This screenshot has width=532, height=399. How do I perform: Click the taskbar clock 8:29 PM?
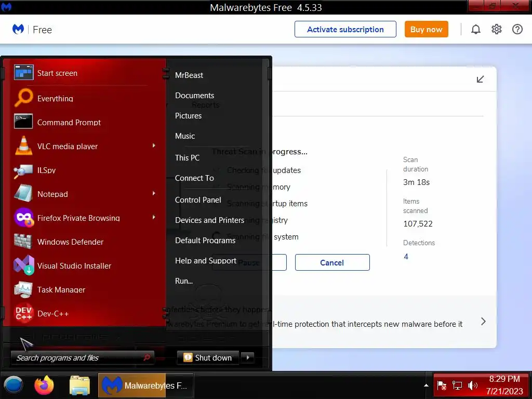pyautogui.click(x=504, y=379)
